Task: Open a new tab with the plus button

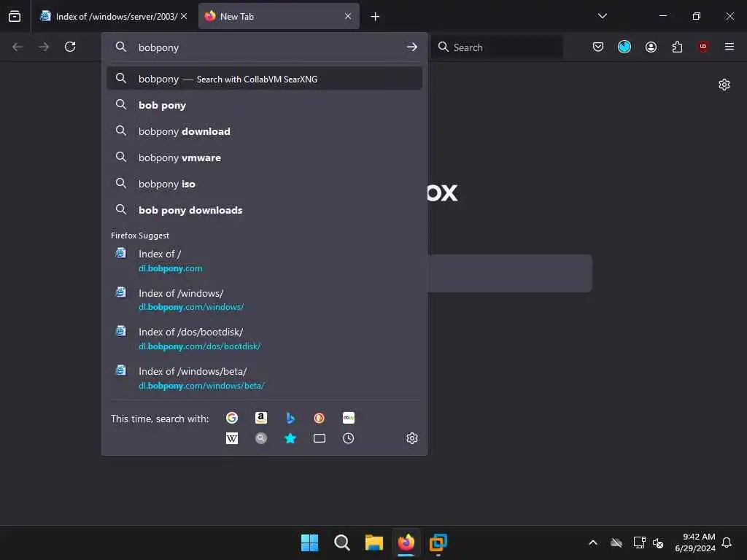Action: pos(375,17)
